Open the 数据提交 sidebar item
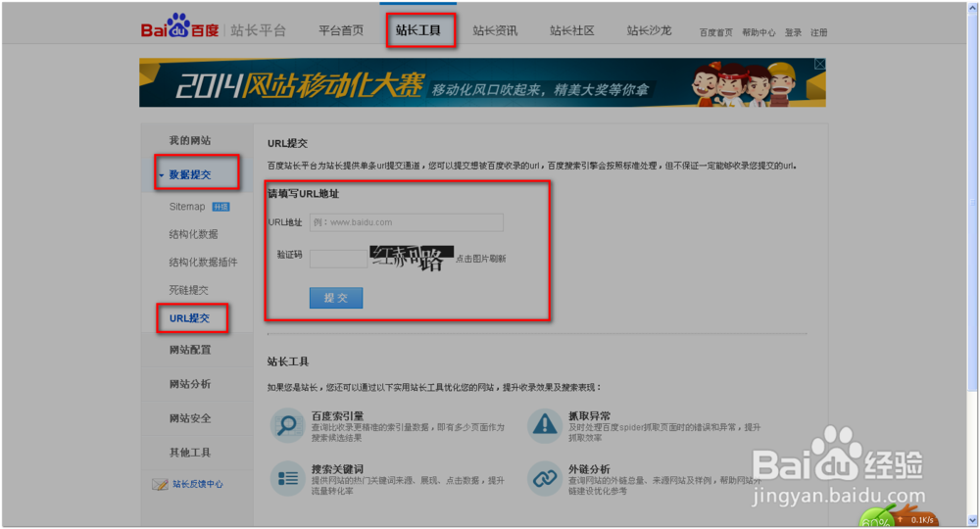 190,174
